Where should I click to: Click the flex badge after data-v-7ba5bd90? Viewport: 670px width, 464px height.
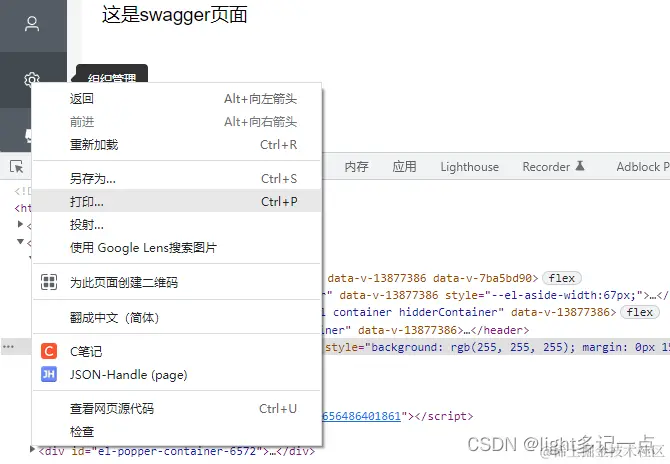561,278
